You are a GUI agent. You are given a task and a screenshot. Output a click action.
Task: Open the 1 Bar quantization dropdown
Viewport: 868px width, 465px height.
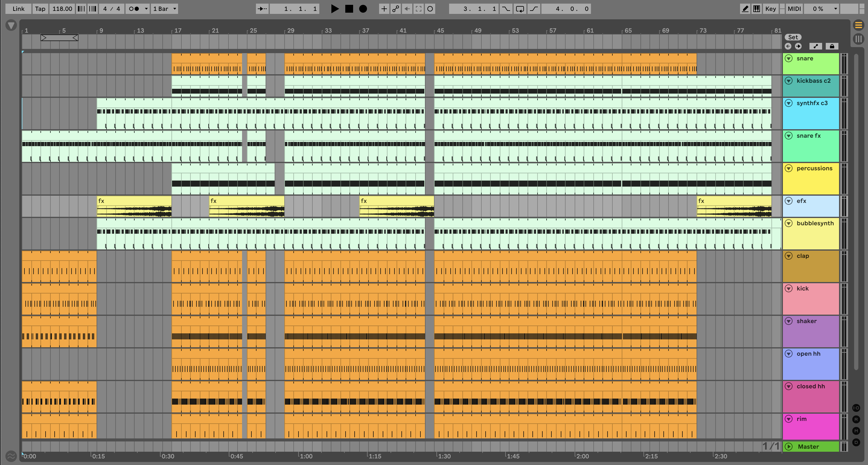(x=164, y=9)
